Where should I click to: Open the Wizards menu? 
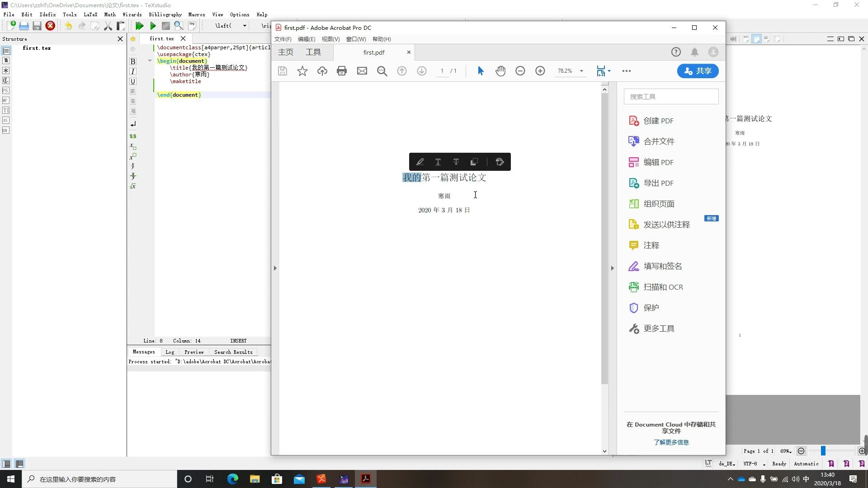tap(132, 14)
